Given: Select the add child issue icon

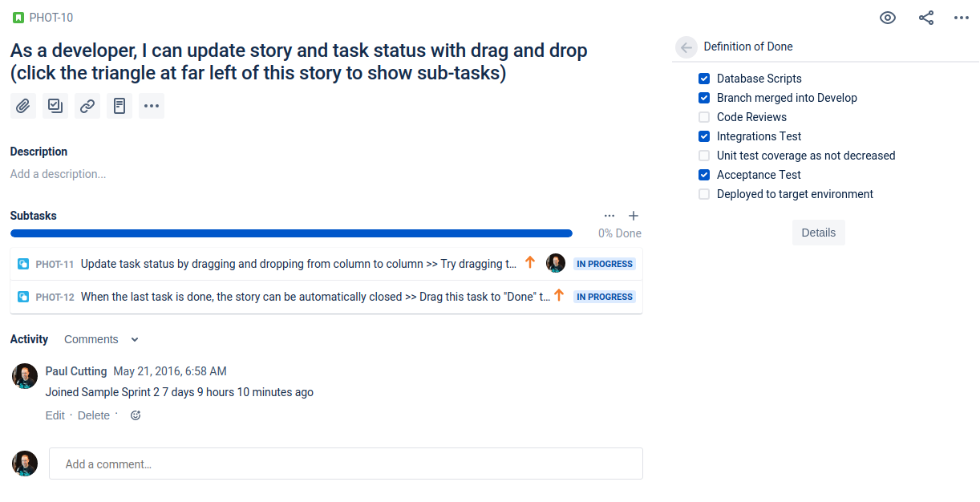Looking at the screenshot, I should coord(55,105).
